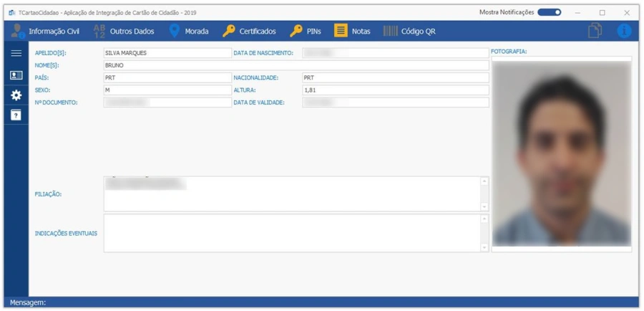
Task: Open settings gear in sidebar
Action: click(x=16, y=95)
